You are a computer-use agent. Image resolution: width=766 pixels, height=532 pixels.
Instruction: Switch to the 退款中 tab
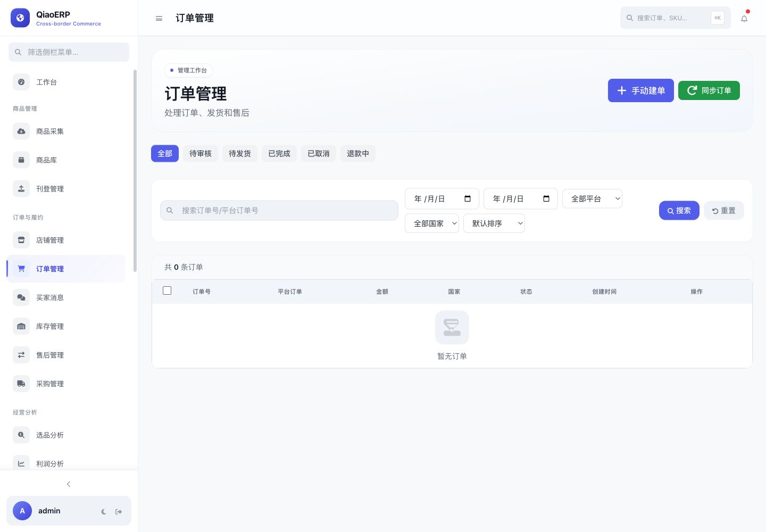coord(358,153)
